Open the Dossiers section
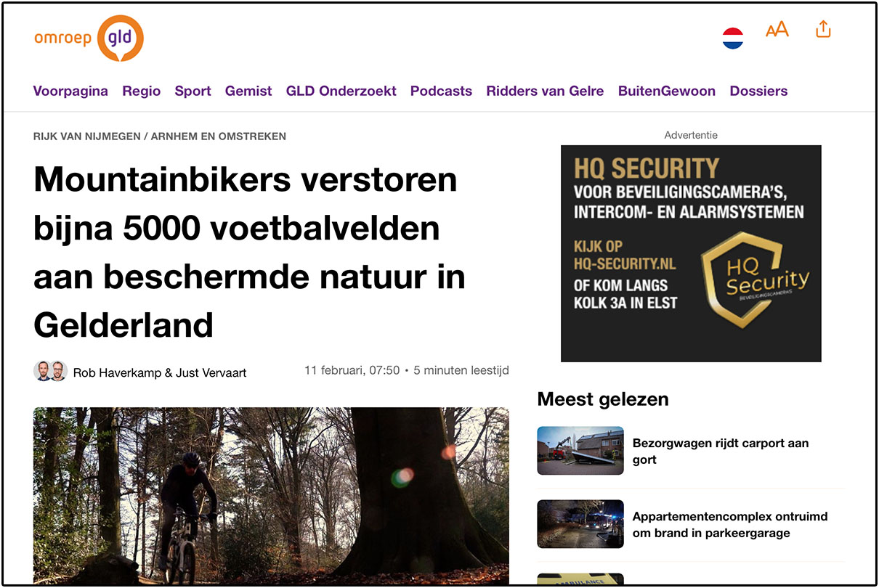The image size is (879, 588). click(x=758, y=91)
